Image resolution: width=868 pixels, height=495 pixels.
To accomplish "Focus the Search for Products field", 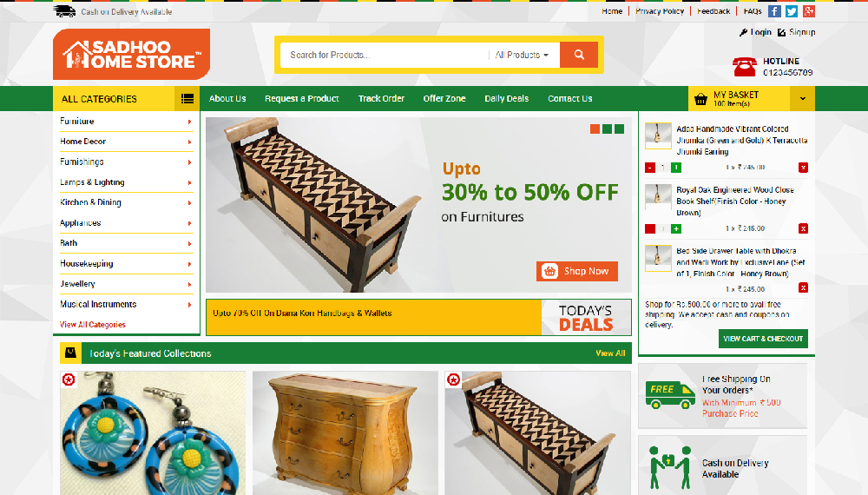I will click(385, 55).
